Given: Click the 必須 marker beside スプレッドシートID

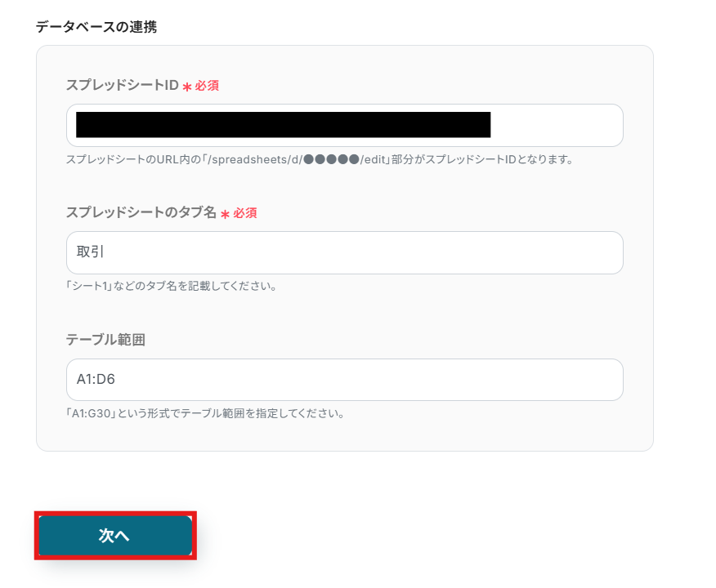Looking at the screenshot, I should tap(207, 85).
